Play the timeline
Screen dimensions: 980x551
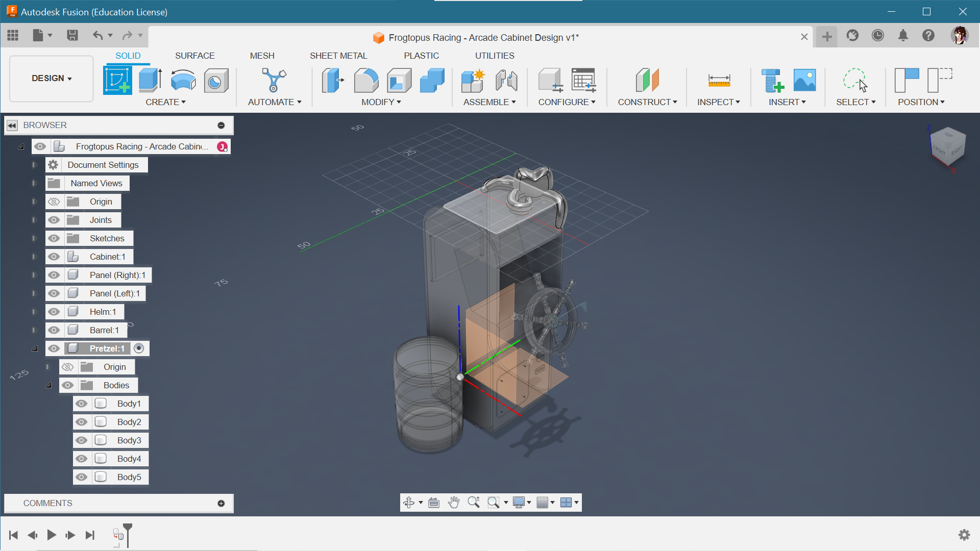52,535
